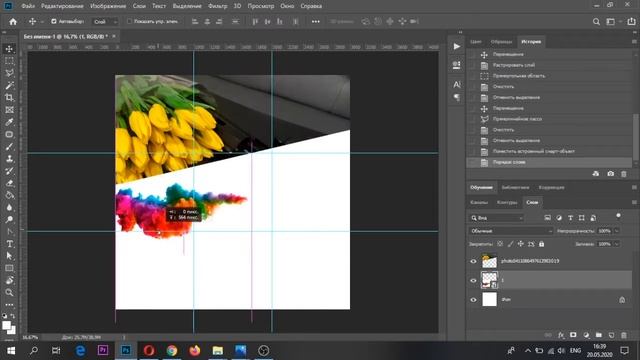Image resolution: width=640 pixels, height=360 pixels.
Task: Click the Play actions panel icon
Action: [457, 47]
